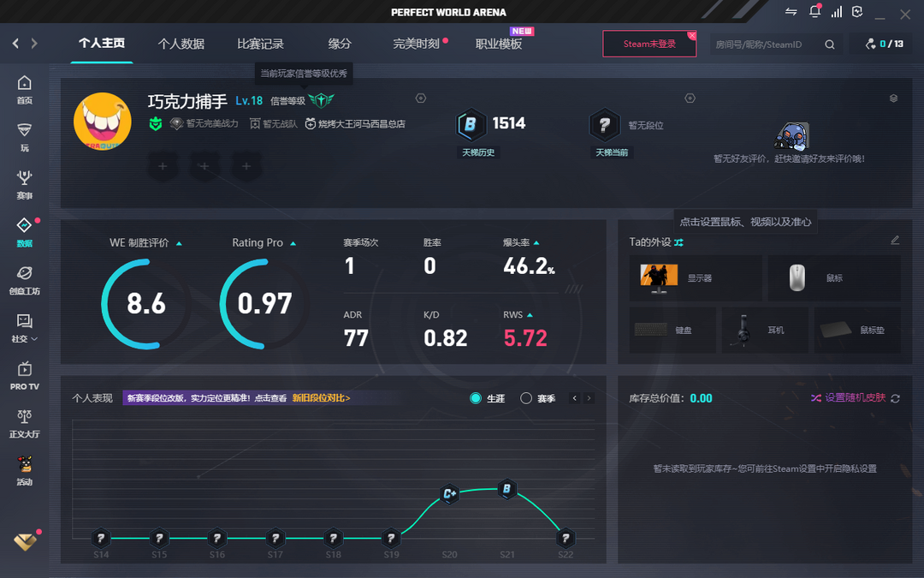Image resolution: width=924 pixels, height=578 pixels.
Task: Select the 生涯 career radio button
Action: pyautogui.click(x=476, y=398)
